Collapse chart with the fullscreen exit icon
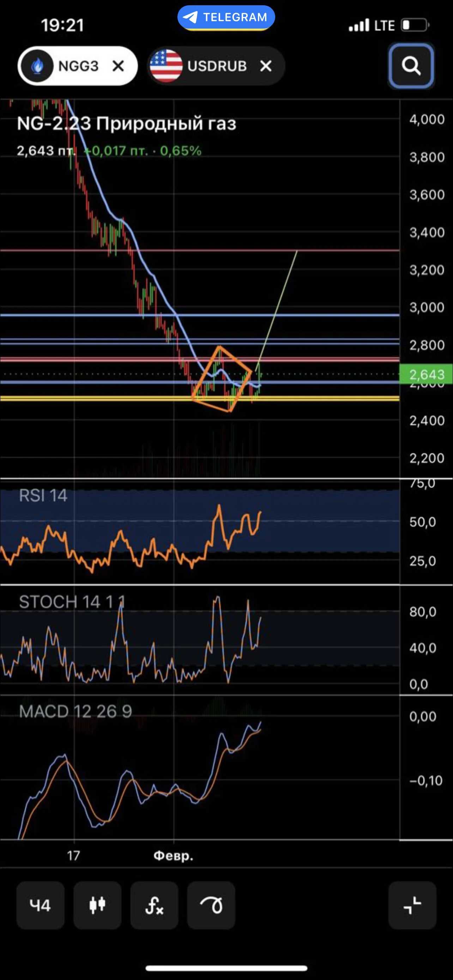The height and width of the screenshot is (980, 453). click(412, 906)
